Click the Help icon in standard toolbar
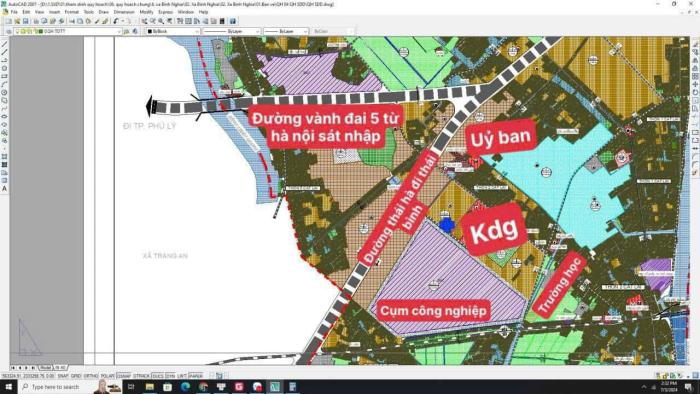The height and width of the screenshot is (394, 700). coord(233,21)
